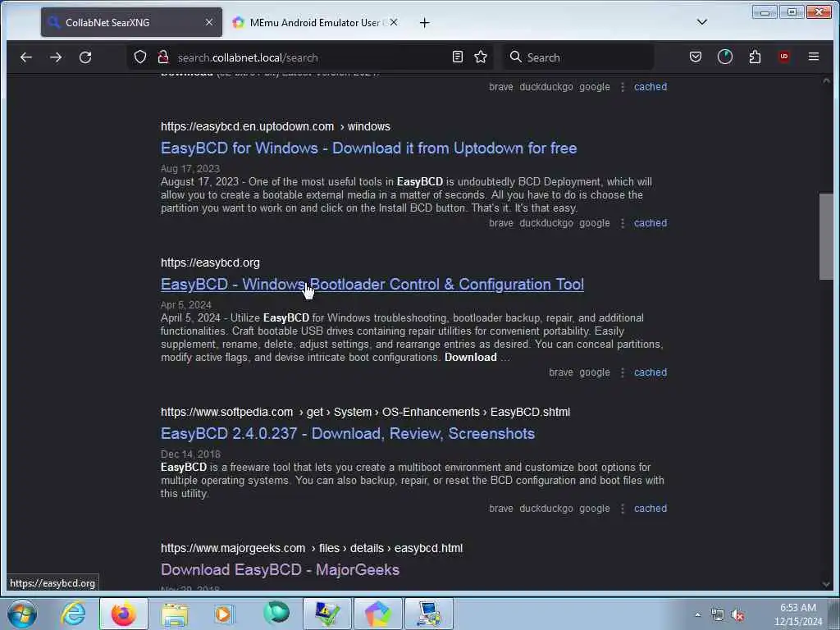Open the Firefox hamburger application menu
This screenshot has height=630, width=840.
[813, 57]
